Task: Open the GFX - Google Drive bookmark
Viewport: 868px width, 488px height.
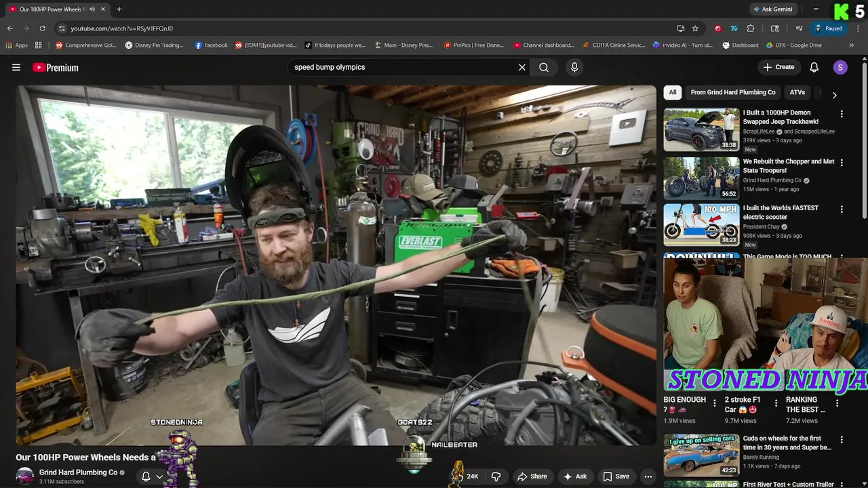Action: (794, 45)
